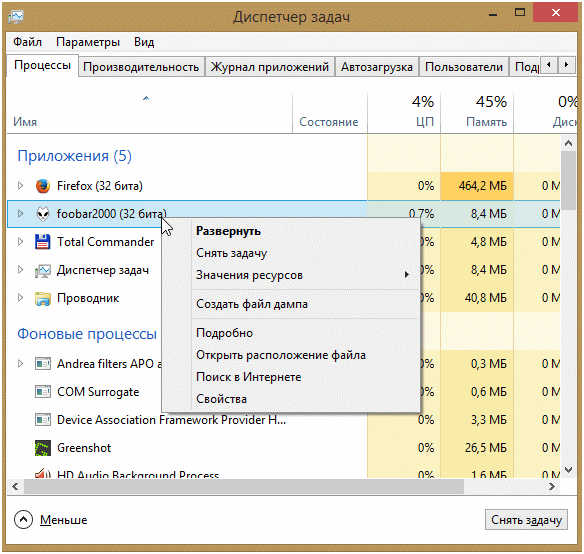This screenshot has height=554, width=584.
Task: Switch to the Производительность tab
Action: click(x=141, y=67)
